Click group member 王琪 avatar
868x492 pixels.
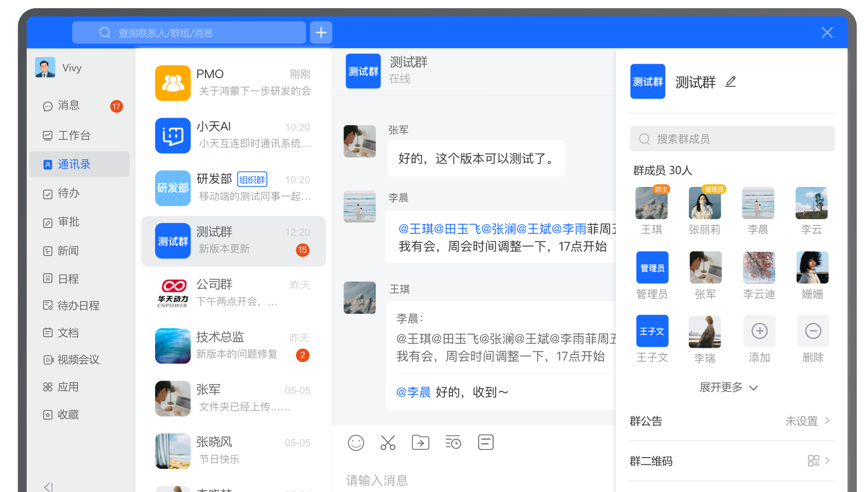pyautogui.click(x=652, y=203)
